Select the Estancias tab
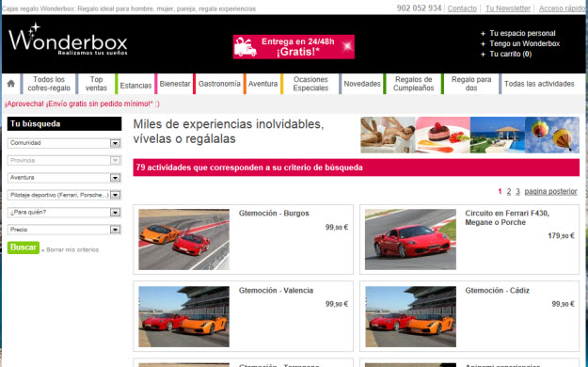Screen dimensions: 588x367 coord(135,86)
